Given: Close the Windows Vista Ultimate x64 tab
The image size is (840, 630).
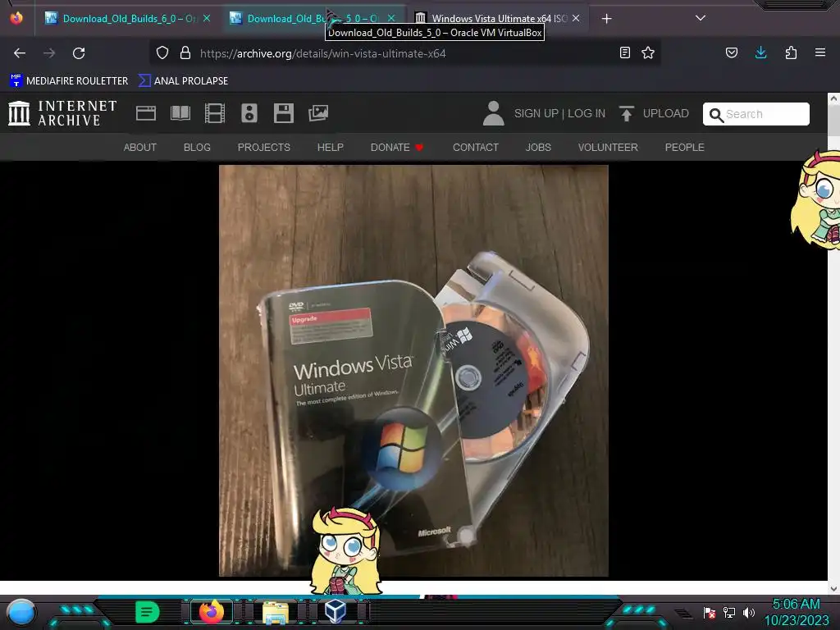Looking at the screenshot, I should pyautogui.click(x=576, y=18).
